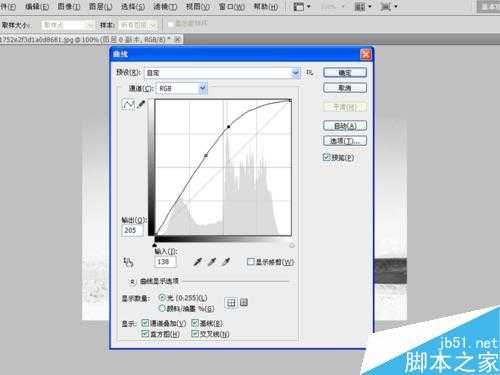Expand arrow next to arrange documents icon
The width and height of the screenshot is (500, 375).
click(x=370, y=7)
